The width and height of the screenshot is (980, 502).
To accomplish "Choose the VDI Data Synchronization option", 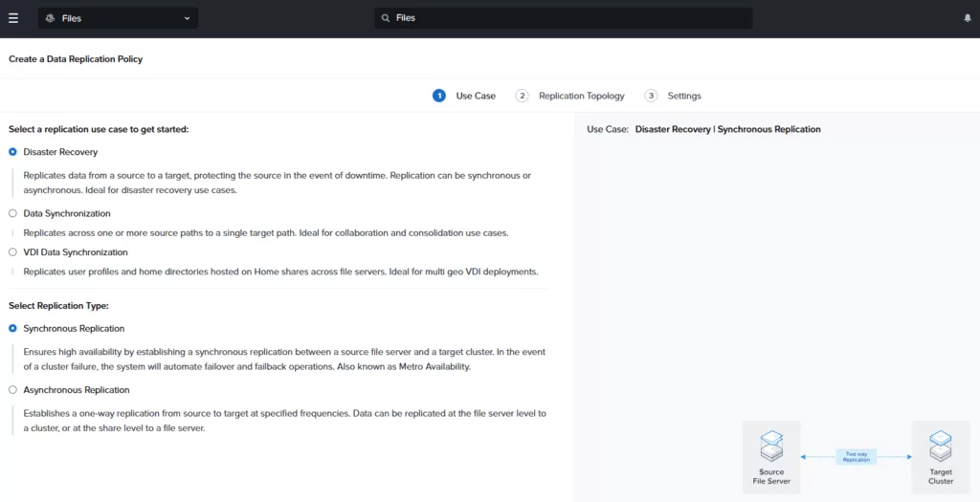I will [x=13, y=252].
